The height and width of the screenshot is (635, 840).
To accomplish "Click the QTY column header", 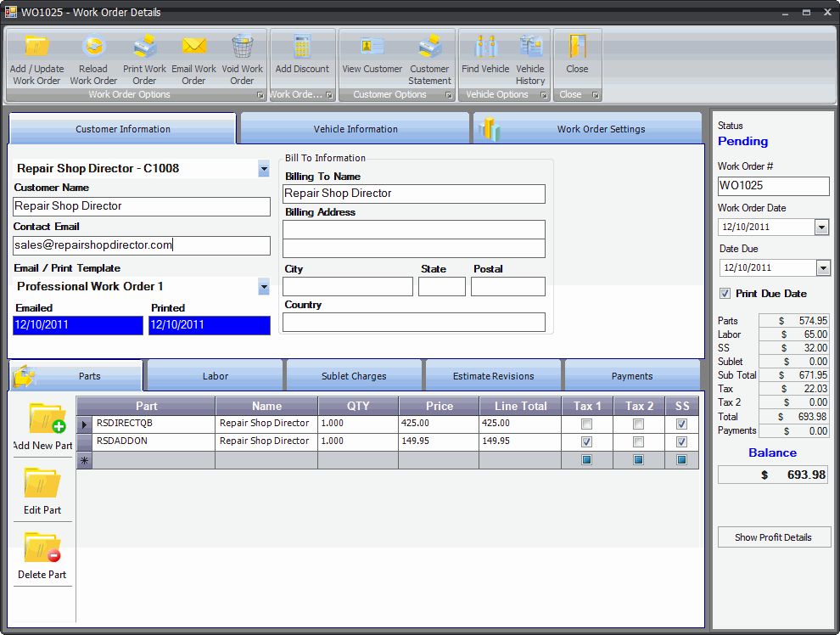I will point(358,406).
